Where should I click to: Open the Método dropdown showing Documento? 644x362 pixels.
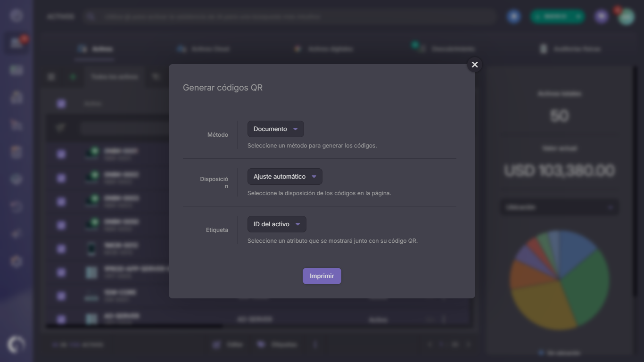coord(276,129)
